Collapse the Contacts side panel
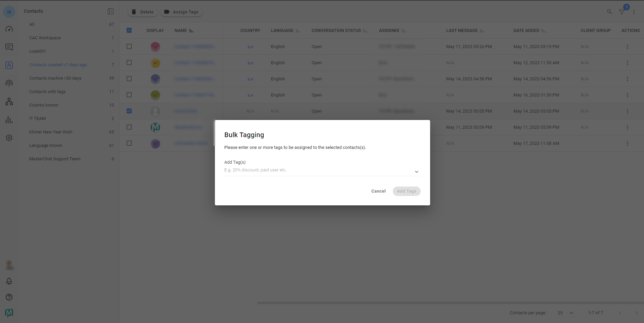 click(x=111, y=11)
